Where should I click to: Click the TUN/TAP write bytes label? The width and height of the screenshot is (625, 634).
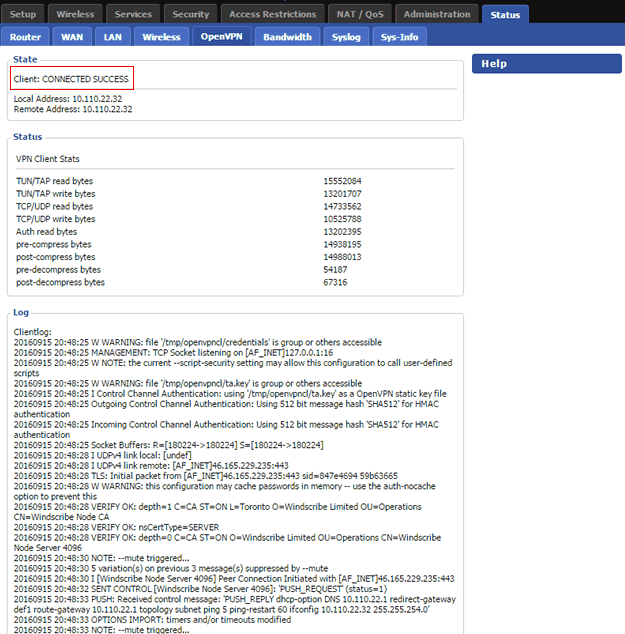point(56,194)
